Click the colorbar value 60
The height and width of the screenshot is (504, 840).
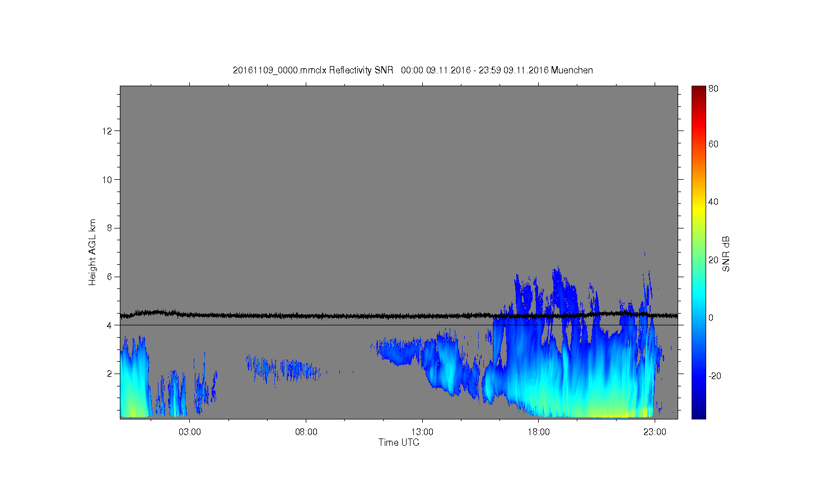(x=713, y=144)
